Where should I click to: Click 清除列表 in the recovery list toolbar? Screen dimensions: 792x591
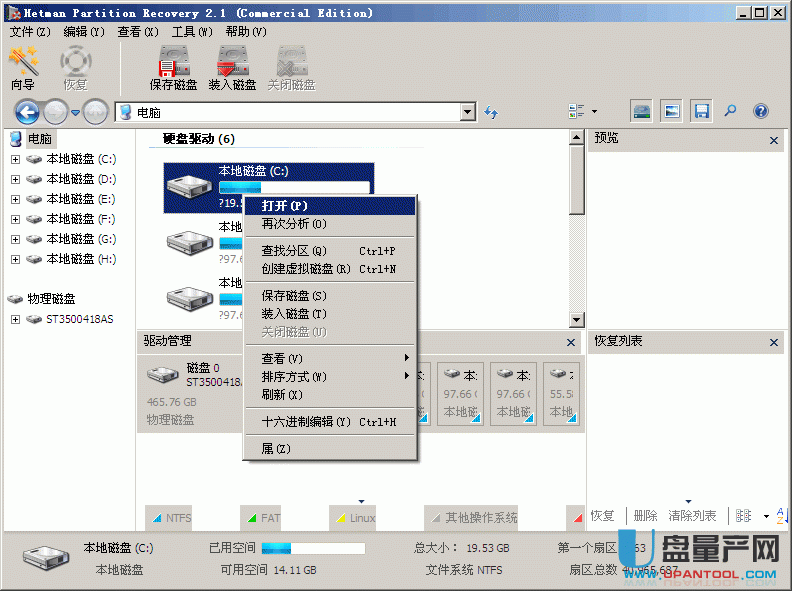click(x=692, y=516)
